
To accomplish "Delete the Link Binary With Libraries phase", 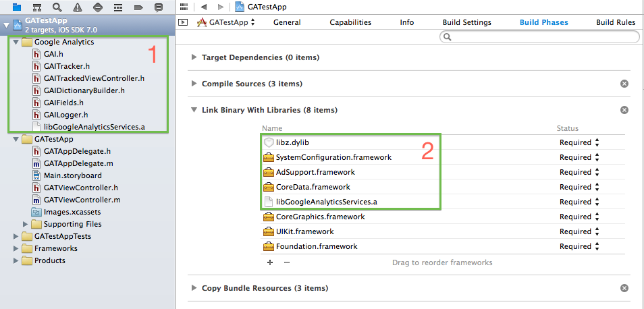I will tap(624, 110).
